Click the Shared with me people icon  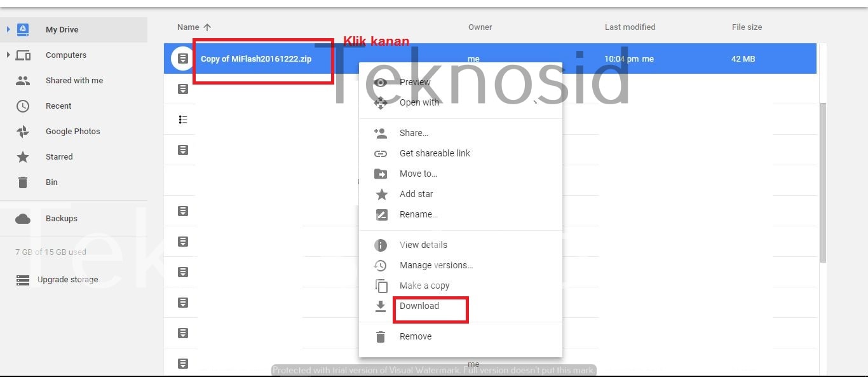tap(23, 81)
